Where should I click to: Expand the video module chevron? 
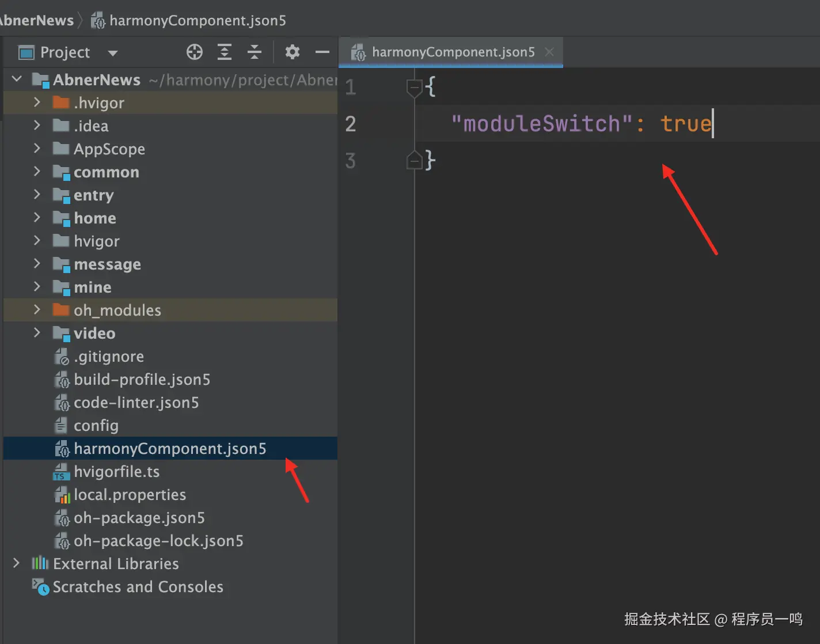point(37,332)
